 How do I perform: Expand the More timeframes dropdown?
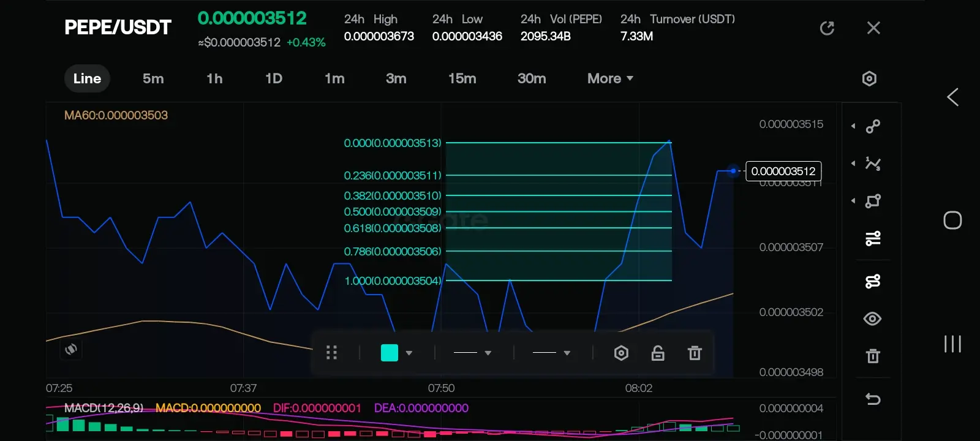coord(610,78)
